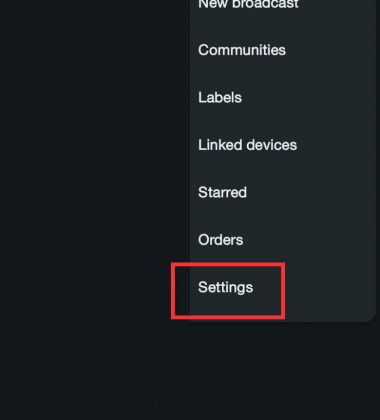The image size is (380, 420).
Task: Pick the entry above Settings, Orders
Action: (283, 240)
